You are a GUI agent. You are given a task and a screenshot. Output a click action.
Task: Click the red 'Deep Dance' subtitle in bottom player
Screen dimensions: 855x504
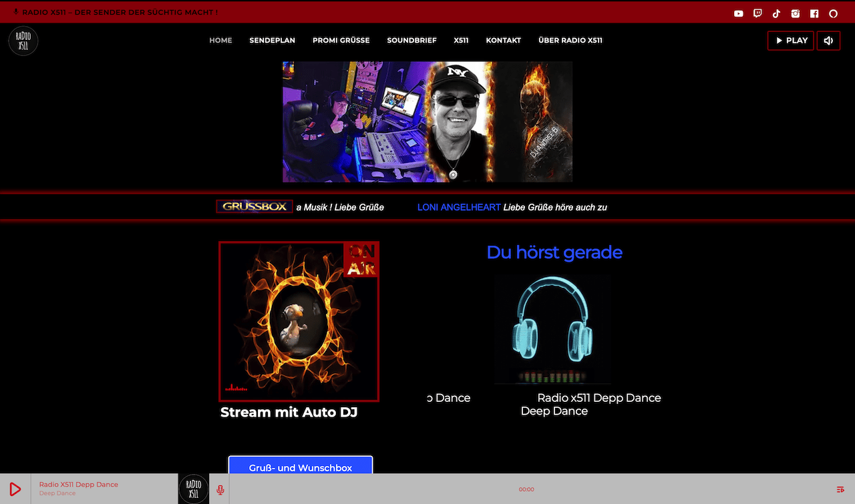(57, 493)
